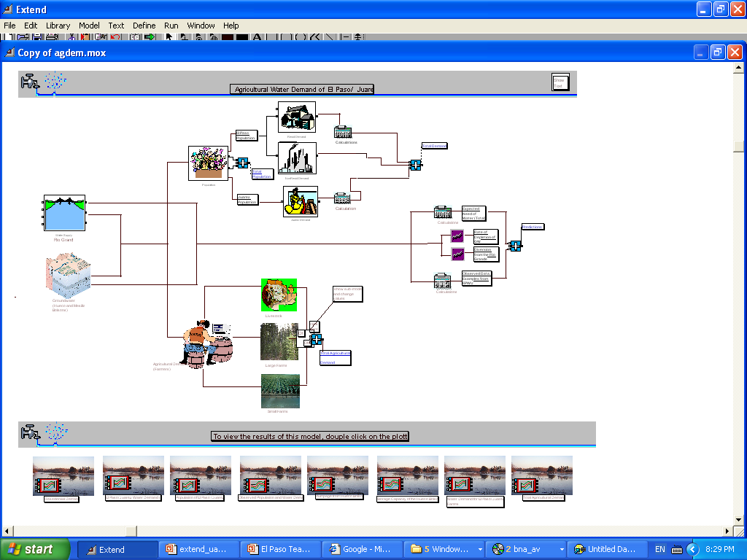
Task: Click the horizontal scrollbar thumb
Action: point(131,531)
